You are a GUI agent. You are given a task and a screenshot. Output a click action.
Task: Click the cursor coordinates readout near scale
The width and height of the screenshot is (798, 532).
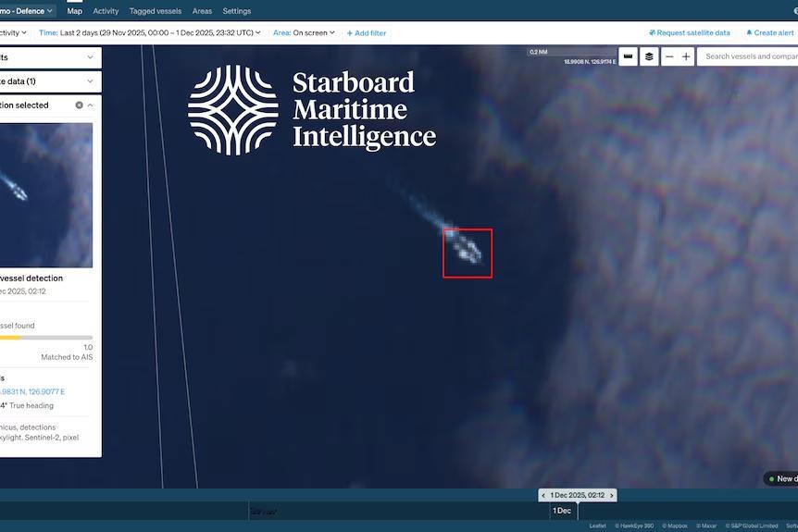coord(590,62)
